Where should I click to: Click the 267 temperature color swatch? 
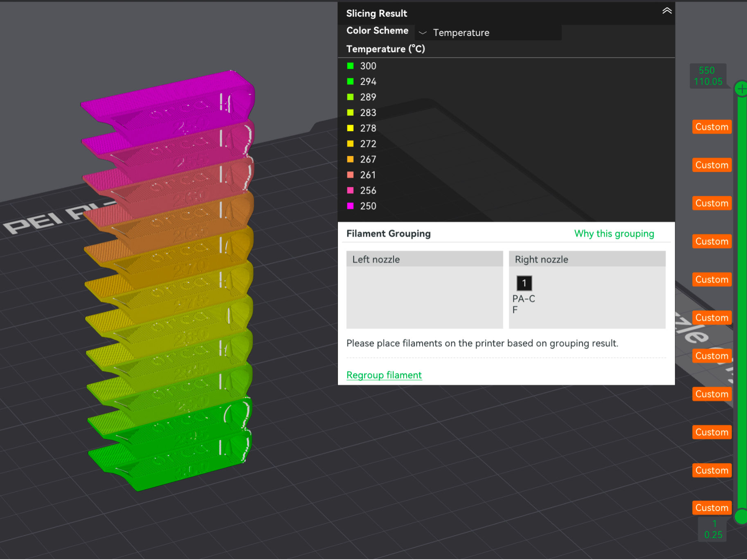(x=350, y=159)
